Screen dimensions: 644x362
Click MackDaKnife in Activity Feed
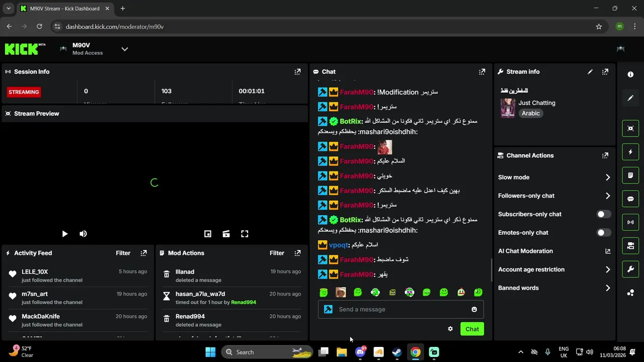coord(41,316)
